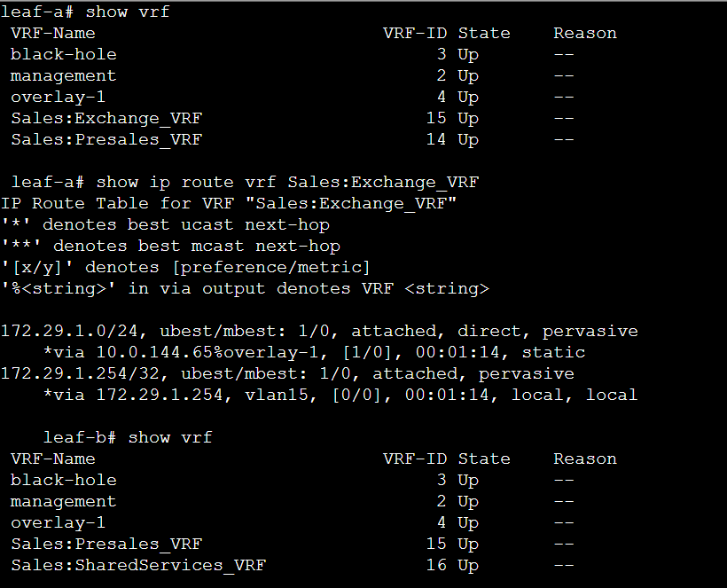727x588 pixels.
Task: Select Sales:SharedServices_VRF in the VRF list
Action: (137, 565)
